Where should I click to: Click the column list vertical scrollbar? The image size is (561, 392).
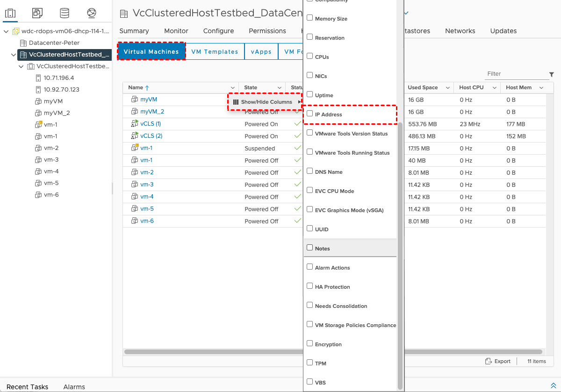[400, 256]
